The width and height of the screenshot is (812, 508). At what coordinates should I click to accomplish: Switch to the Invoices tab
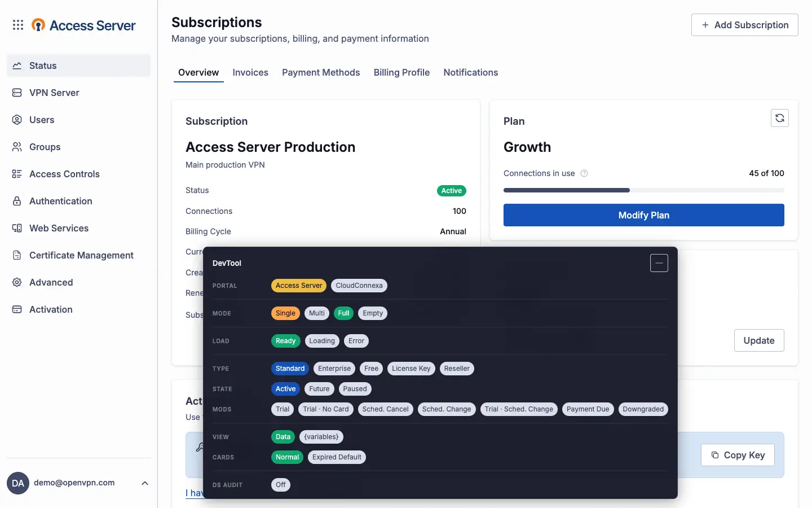(x=250, y=72)
